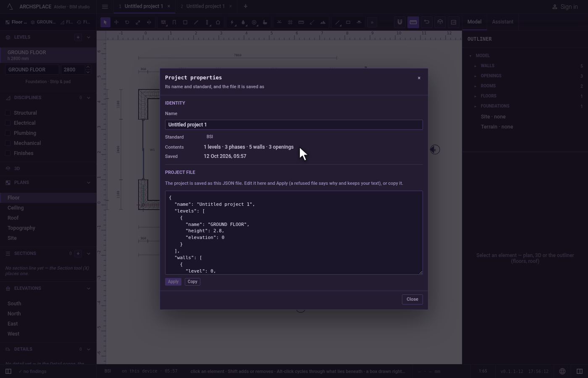Open the hamburger main menu

pos(105,7)
